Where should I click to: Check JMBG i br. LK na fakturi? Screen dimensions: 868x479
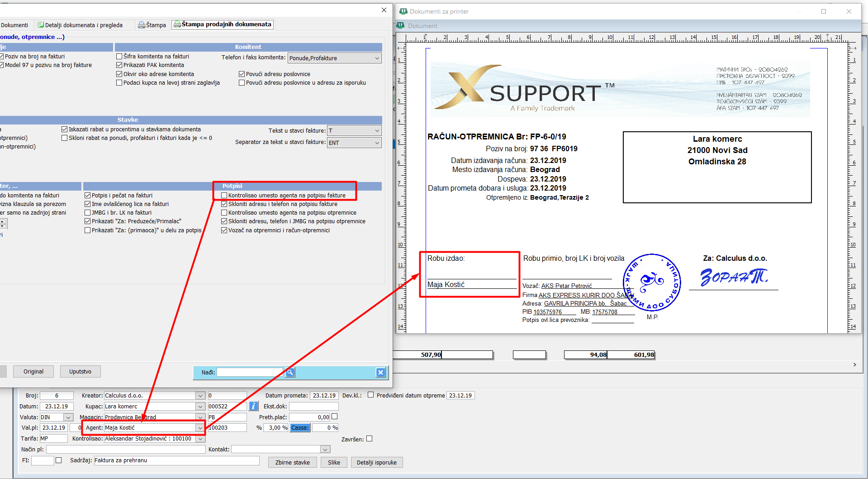(87, 213)
